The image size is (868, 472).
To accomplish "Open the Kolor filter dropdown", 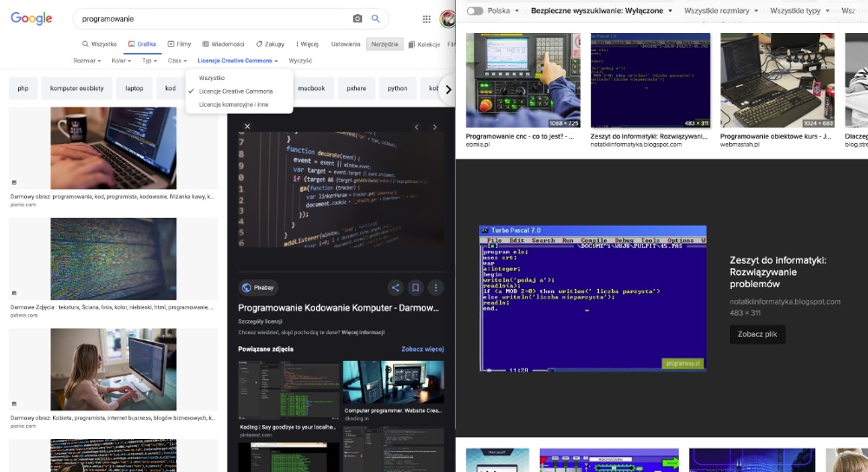I will (x=122, y=61).
